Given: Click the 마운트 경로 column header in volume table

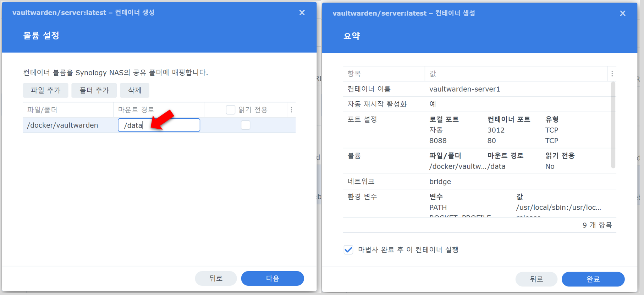Looking at the screenshot, I should [159, 110].
